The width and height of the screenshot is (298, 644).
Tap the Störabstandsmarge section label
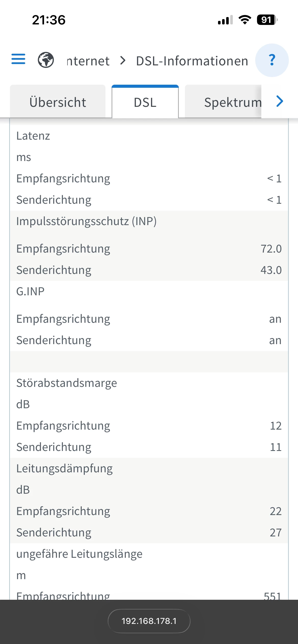coord(66,383)
